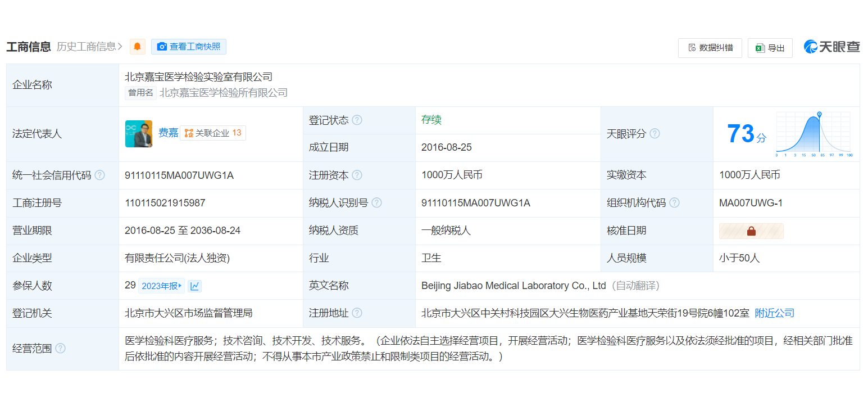This screenshot has height=397, width=868.
Task: Click the 73分 score value
Action: click(747, 134)
